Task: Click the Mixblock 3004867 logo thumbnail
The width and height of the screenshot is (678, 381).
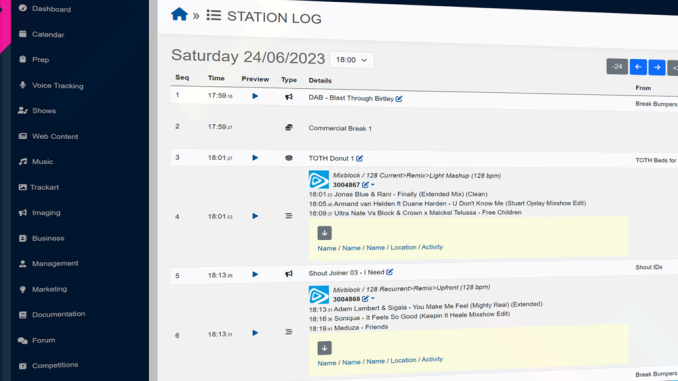Action: 319,180
